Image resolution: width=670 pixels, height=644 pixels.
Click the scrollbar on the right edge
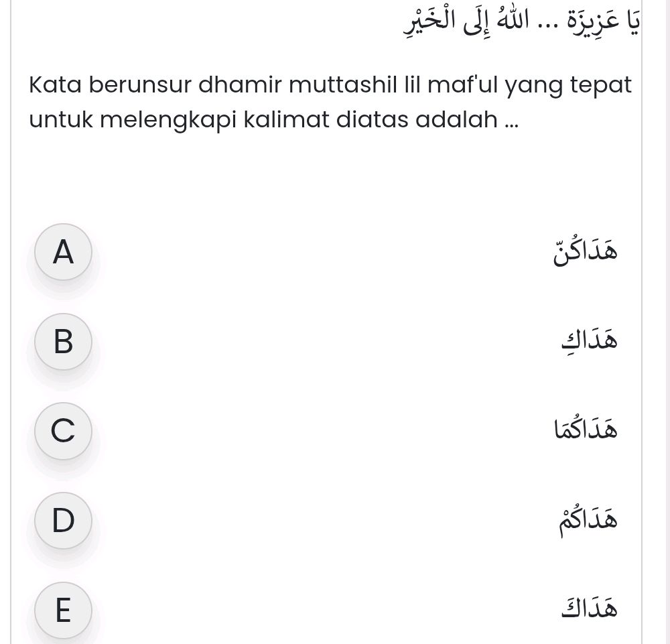666,322
